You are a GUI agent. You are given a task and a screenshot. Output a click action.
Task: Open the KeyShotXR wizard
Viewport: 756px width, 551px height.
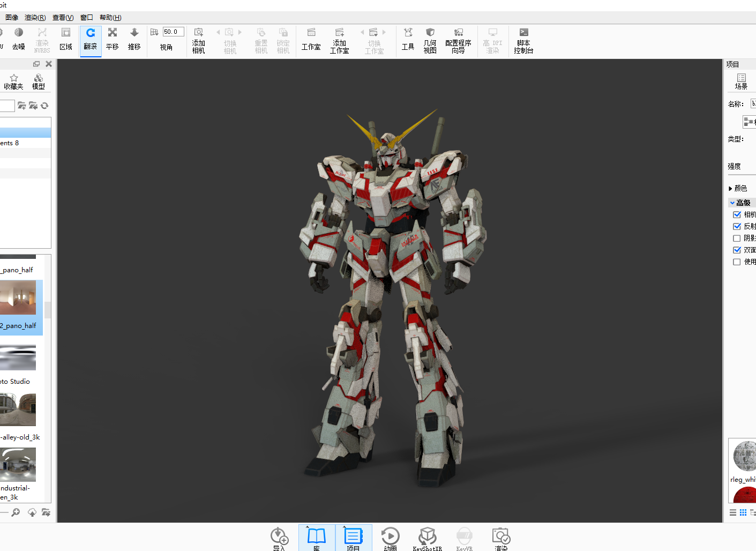pos(428,538)
